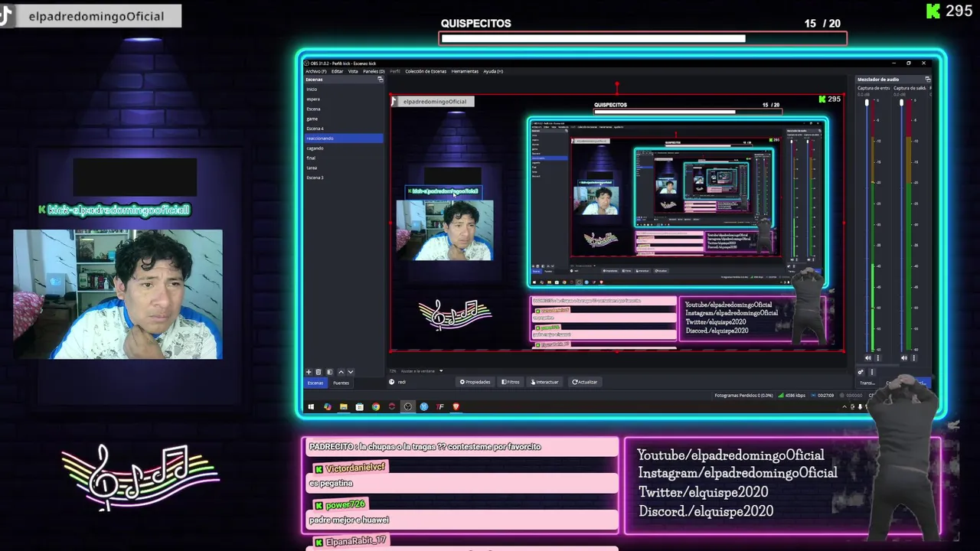
Task: Open the Ayuda menu
Action: coord(493,71)
